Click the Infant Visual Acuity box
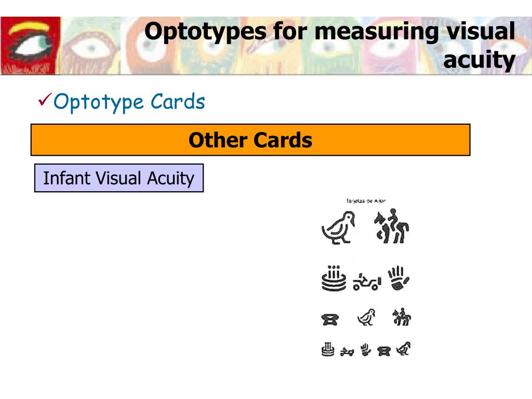The image size is (532, 399). coord(119,178)
